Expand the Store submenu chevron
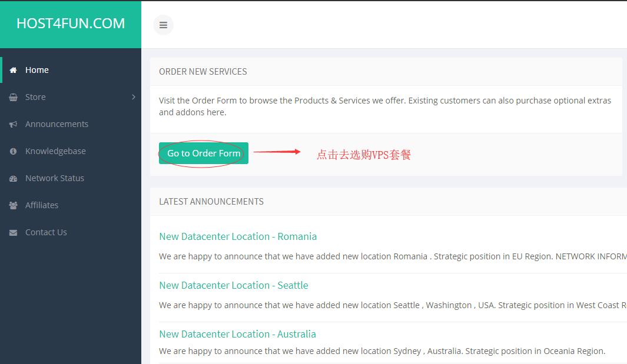Image resolution: width=627 pixels, height=364 pixels. coord(134,96)
